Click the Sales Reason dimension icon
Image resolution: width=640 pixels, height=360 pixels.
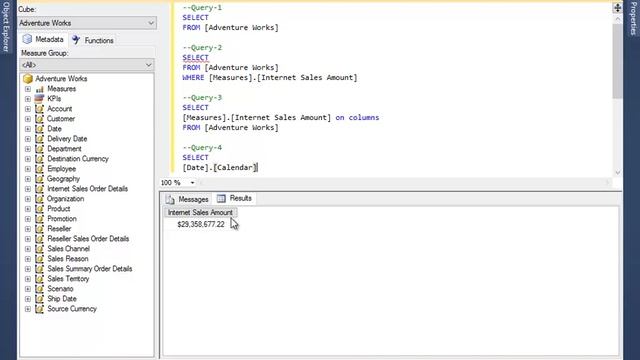(x=39, y=259)
